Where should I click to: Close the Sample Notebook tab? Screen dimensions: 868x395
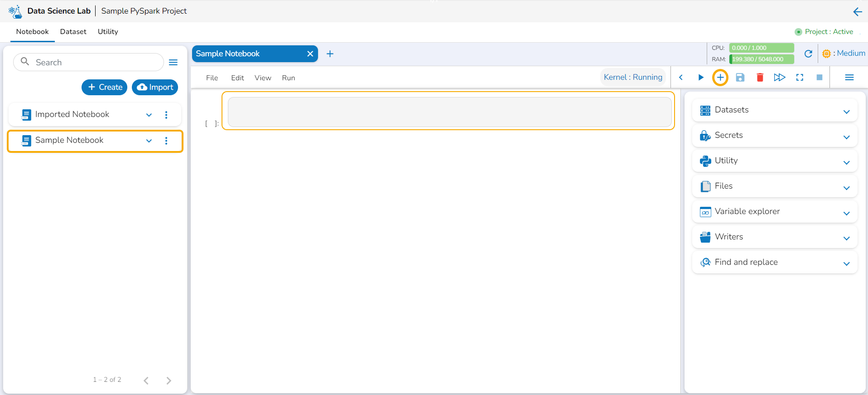[x=310, y=54]
